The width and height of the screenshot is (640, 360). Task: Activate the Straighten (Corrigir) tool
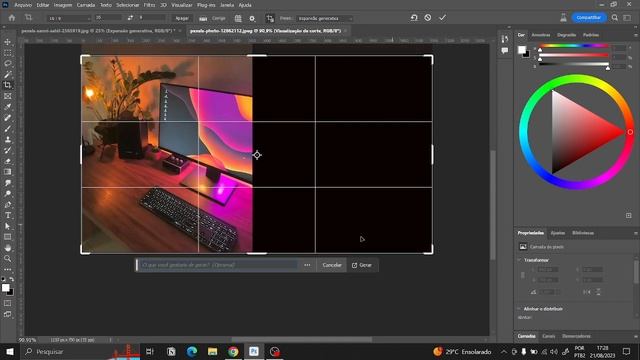tap(212, 18)
